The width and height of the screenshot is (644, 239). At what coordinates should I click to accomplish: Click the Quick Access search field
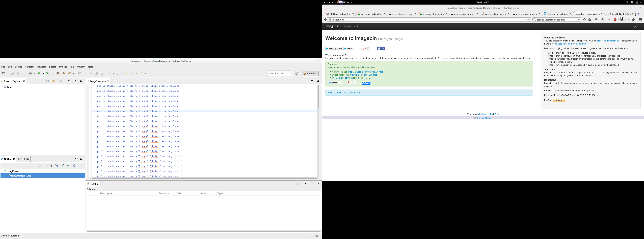point(280,74)
